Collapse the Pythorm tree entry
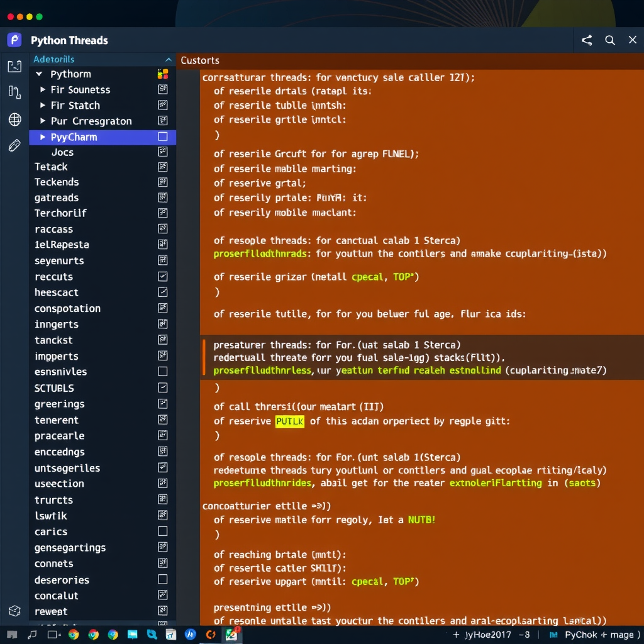Image resolution: width=644 pixels, height=644 pixels. coord(40,74)
